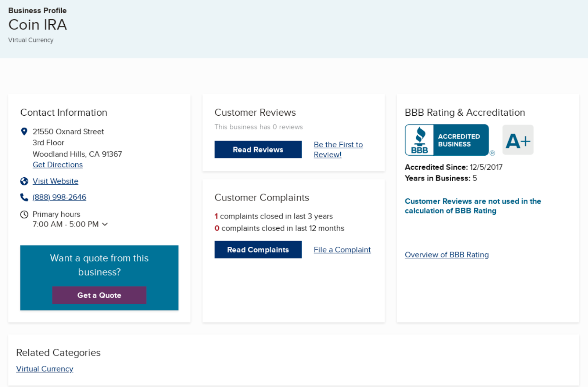Open Virtual Currency under Related Categories
The width and height of the screenshot is (588, 387).
coord(45,369)
